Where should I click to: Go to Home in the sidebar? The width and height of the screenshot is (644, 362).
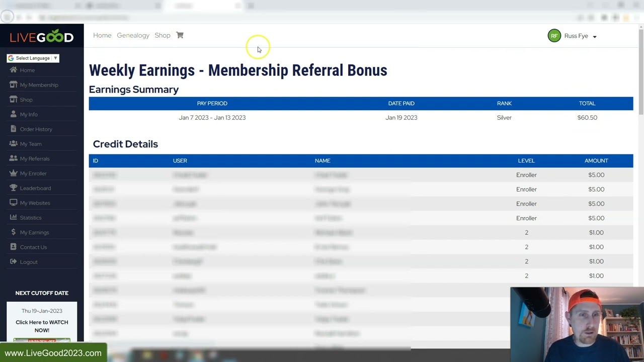pos(27,70)
